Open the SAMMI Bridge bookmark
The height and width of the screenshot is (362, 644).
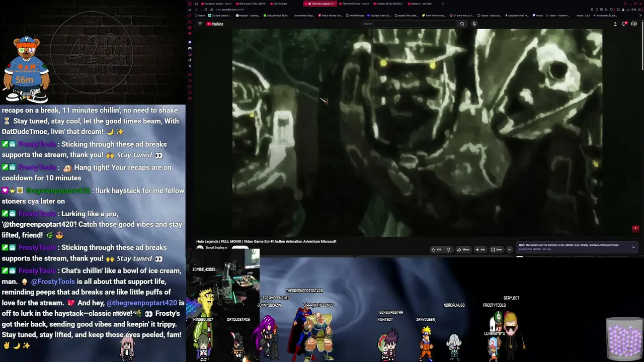pyautogui.click(x=355, y=16)
